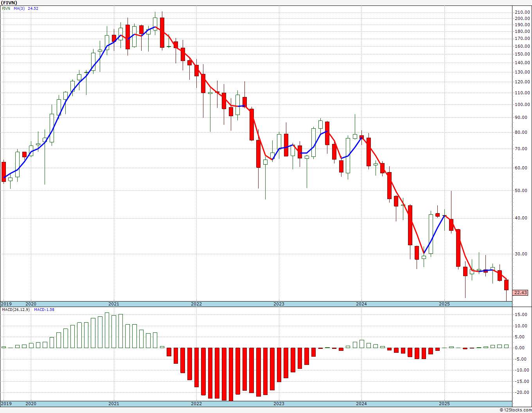Image resolution: width=532 pixels, height=413 pixels.
Task: Click the 140.00 price axis label
Action: [522, 63]
